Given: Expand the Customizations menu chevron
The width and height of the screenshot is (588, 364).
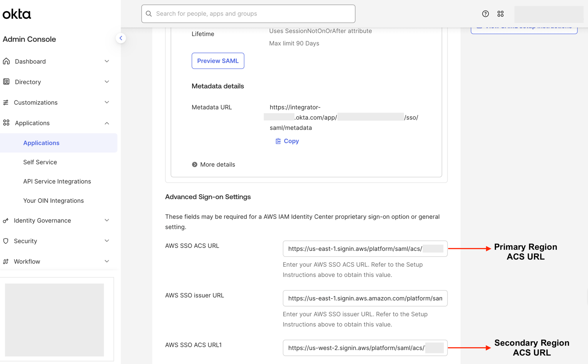Looking at the screenshot, I should pos(107,102).
